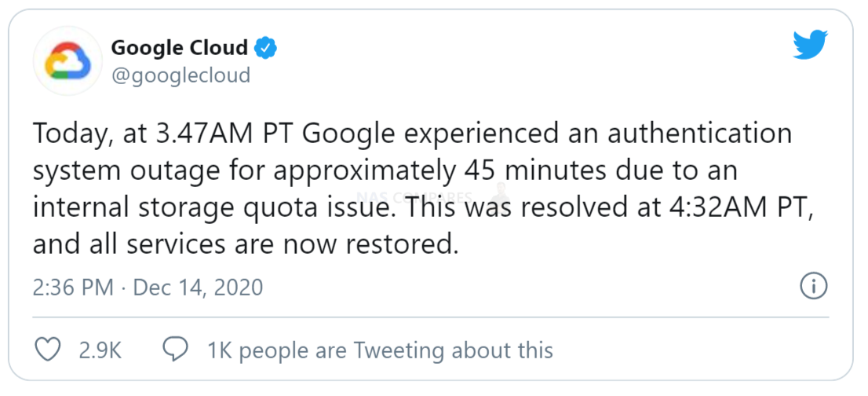Click the 2.9K likes count
The image size is (868, 396).
[100, 351]
